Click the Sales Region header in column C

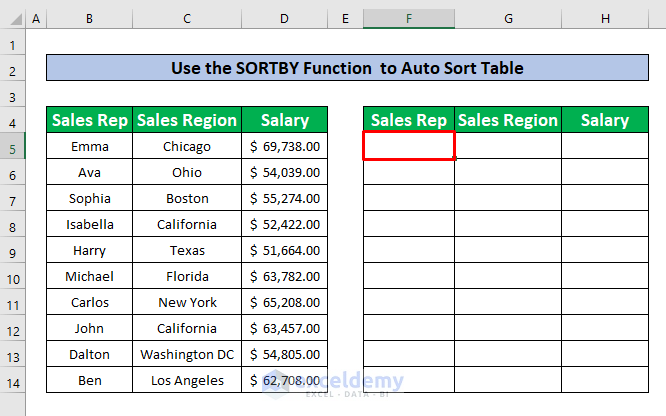click(187, 121)
